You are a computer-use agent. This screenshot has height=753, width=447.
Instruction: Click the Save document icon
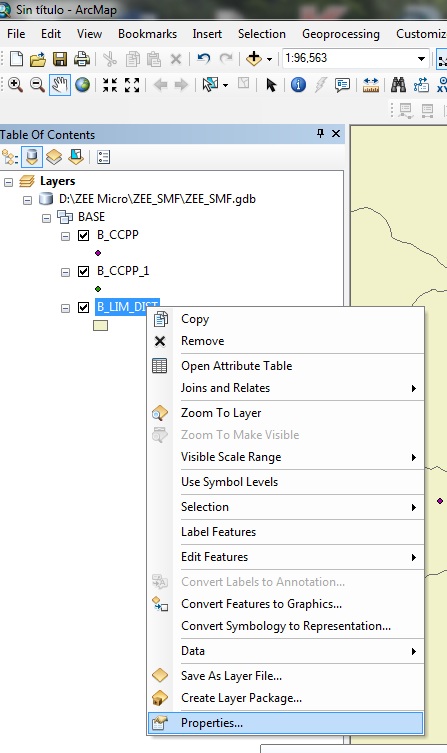60,59
